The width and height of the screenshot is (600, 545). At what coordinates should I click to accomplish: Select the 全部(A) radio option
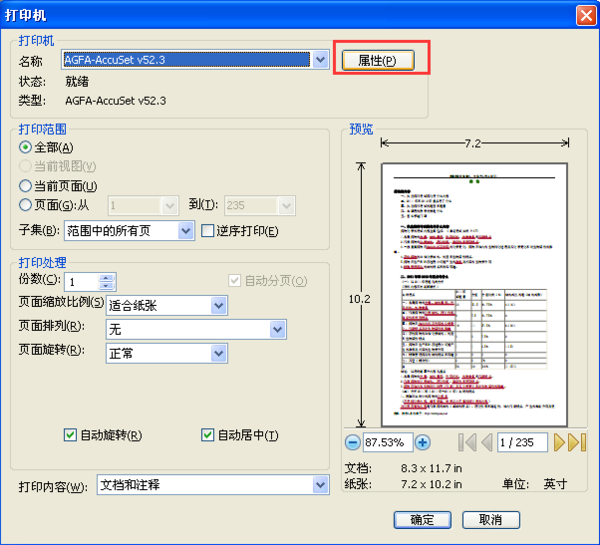point(25,147)
